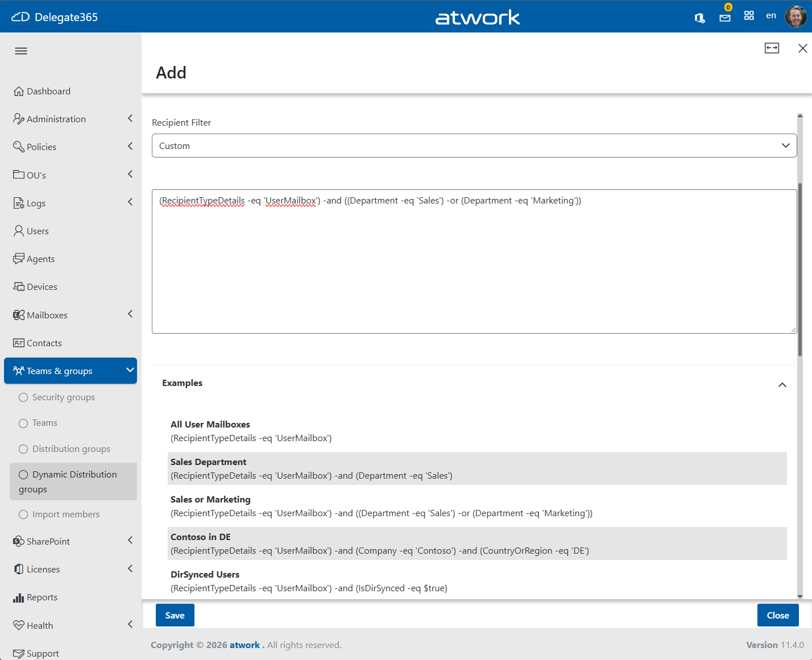Click the Logs document icon
This screenshot has width=812, height=660.
point(19,203)
